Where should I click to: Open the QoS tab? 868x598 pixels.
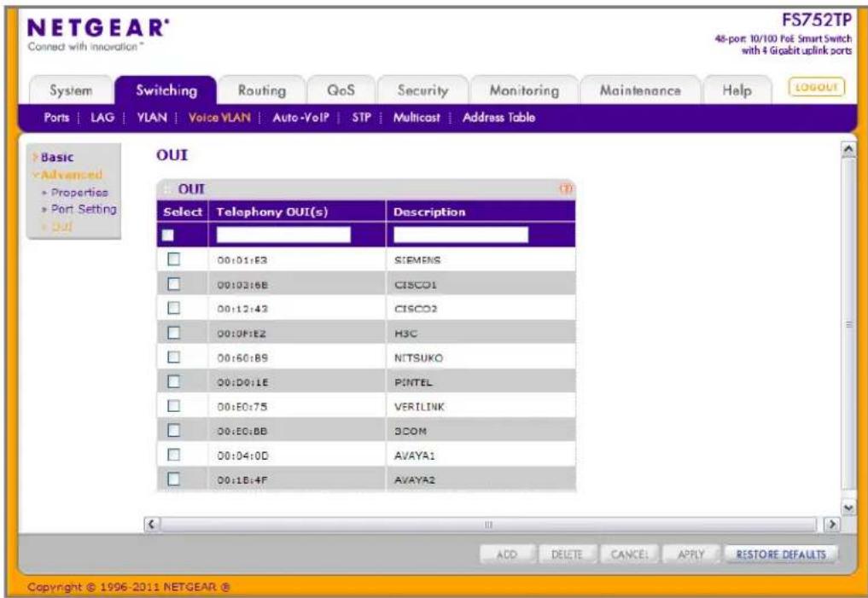point(341,90)
